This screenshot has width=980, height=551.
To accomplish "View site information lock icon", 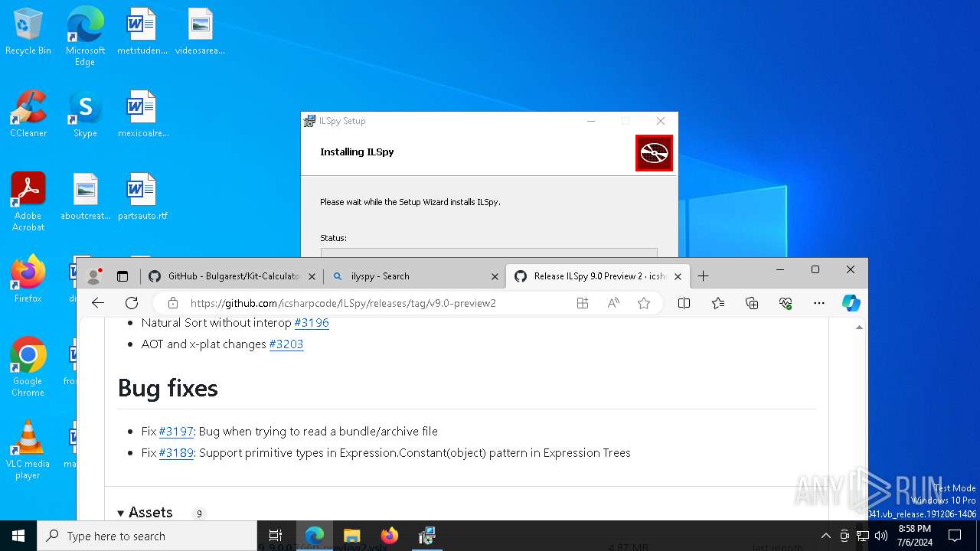I will [173, 303].
